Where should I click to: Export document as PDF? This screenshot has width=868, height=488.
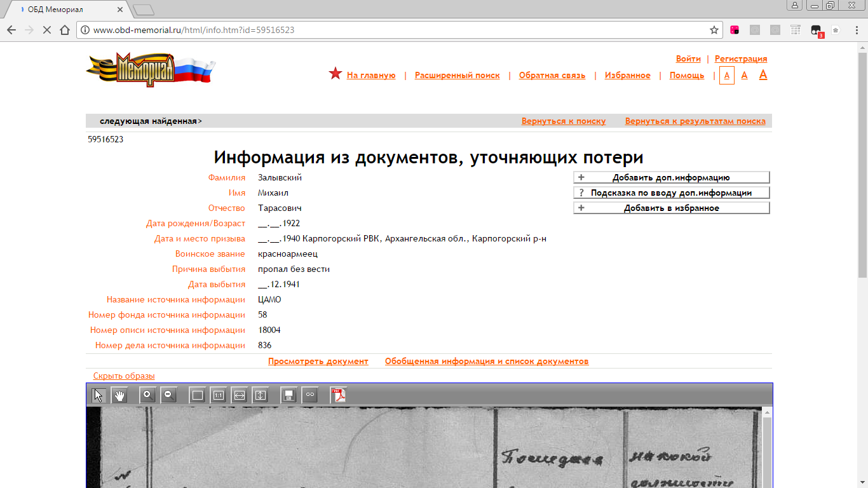coord(339,395)
